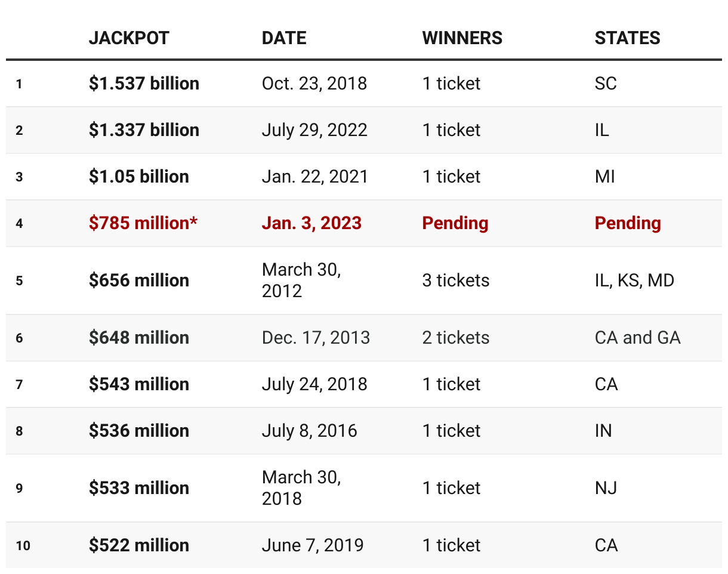Select the July 8, 2016 date

[309, 431]
